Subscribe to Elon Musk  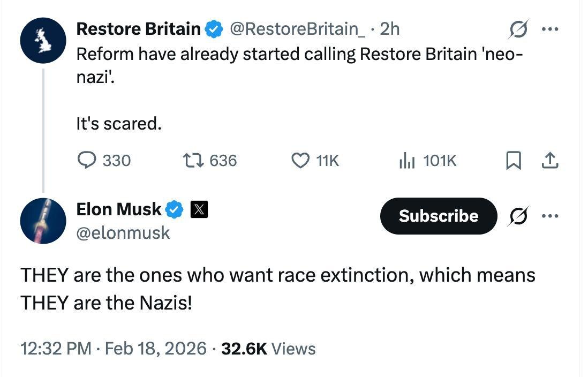click(x=438, y=216)
